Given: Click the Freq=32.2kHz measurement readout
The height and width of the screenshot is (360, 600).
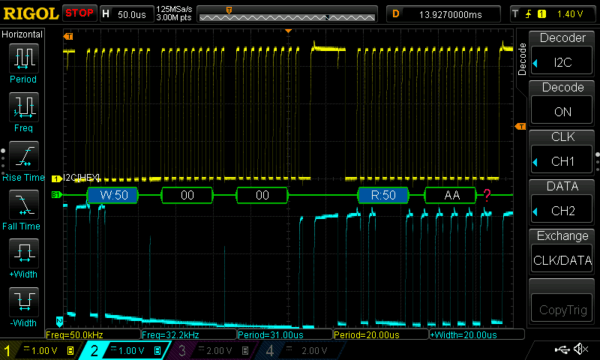Looking at the screenshot, I should point(170,335).
